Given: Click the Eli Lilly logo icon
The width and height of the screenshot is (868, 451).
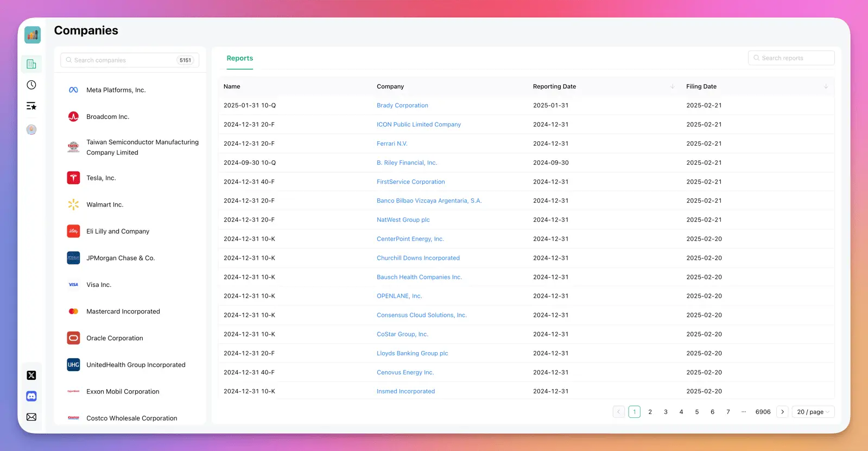Looking at the screenshot, I should pyautogui.click(x=73, y=231).
